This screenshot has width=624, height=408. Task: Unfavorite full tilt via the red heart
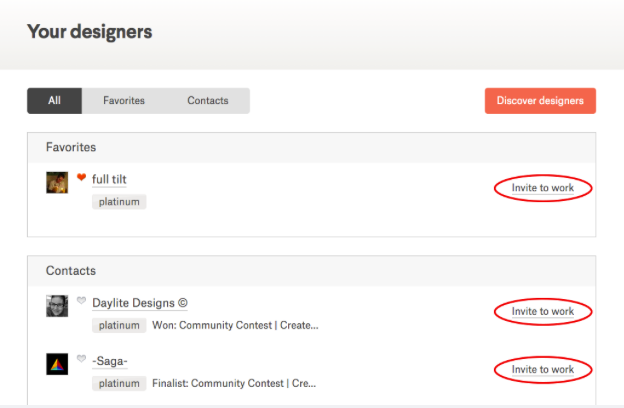(81, 177)
